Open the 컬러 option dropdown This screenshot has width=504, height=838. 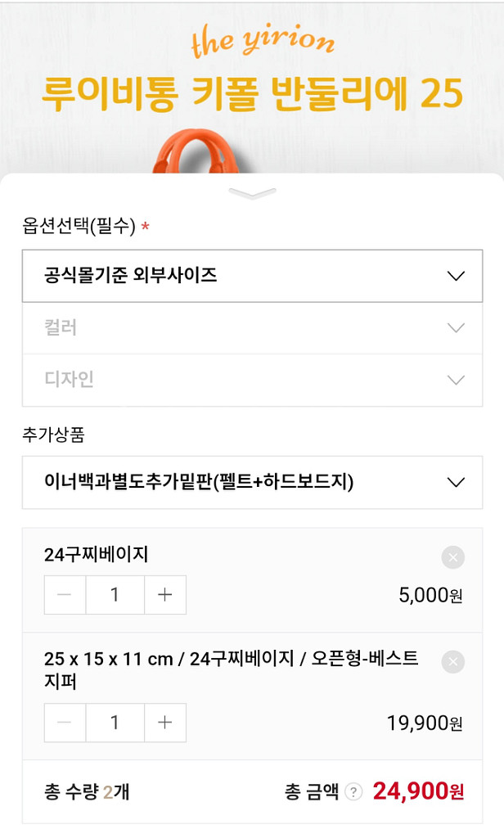252,328
